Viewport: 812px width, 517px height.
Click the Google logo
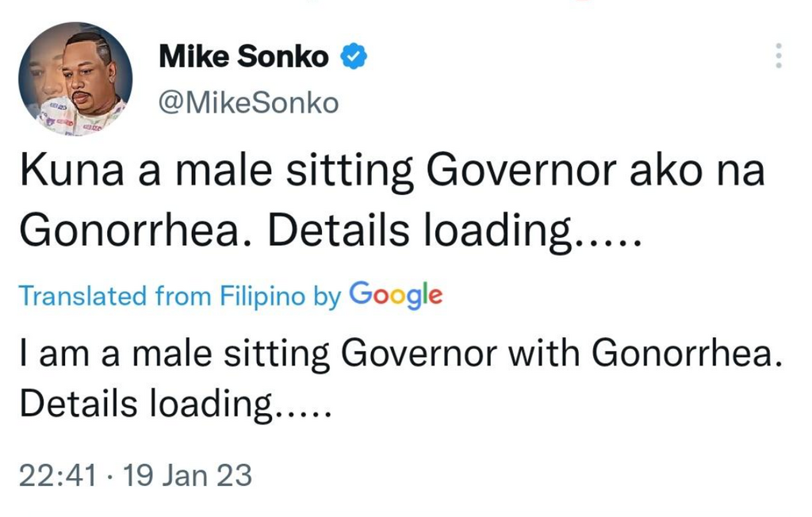click(x=395, y=295)
